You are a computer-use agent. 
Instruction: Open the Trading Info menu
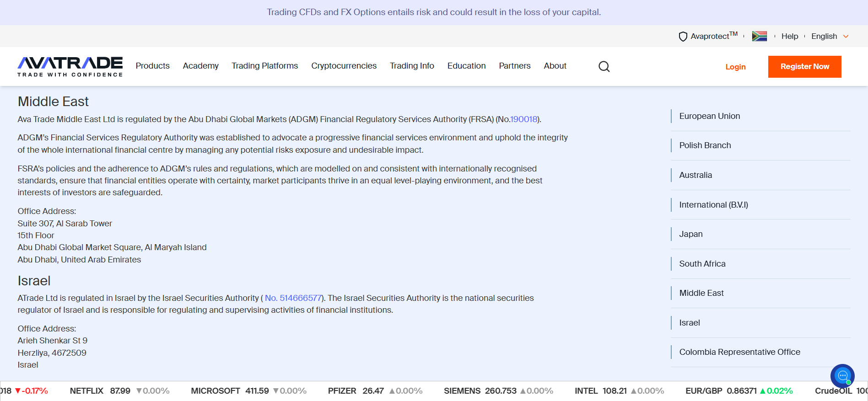(x=412, y=66)
